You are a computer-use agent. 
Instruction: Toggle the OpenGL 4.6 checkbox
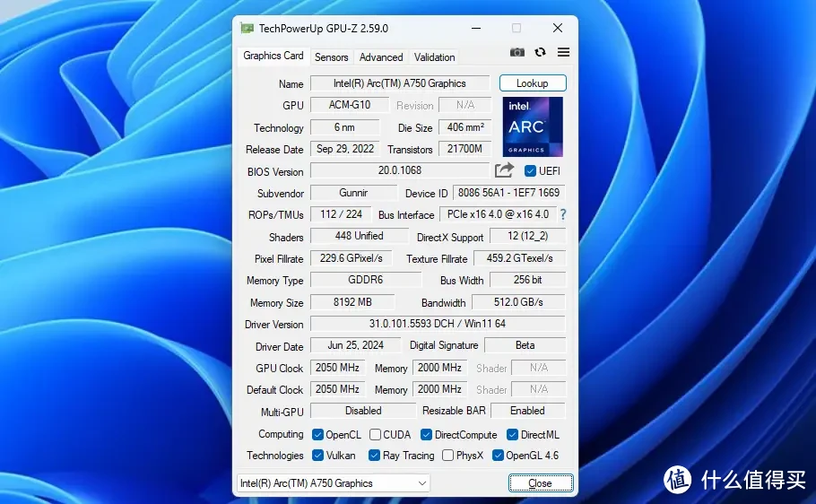(498, 455)
